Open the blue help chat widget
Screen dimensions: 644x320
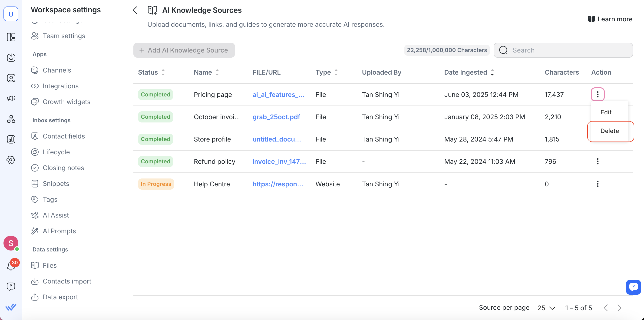tap(633, 287)
